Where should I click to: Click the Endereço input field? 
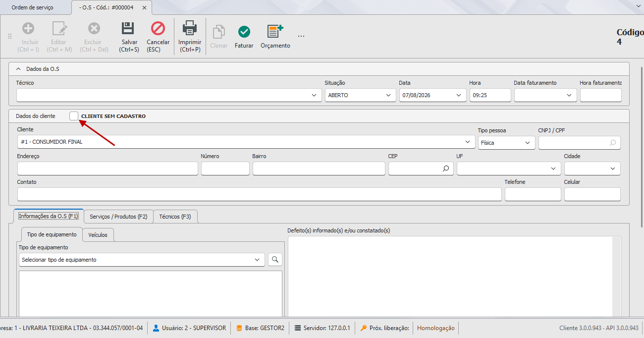107,169
